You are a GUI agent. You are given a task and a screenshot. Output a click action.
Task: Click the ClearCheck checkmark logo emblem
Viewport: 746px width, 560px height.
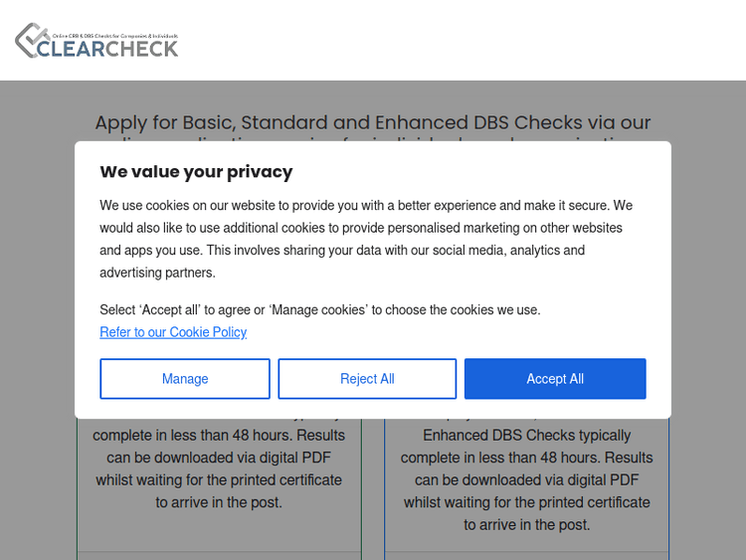click(x=29, y=38)
